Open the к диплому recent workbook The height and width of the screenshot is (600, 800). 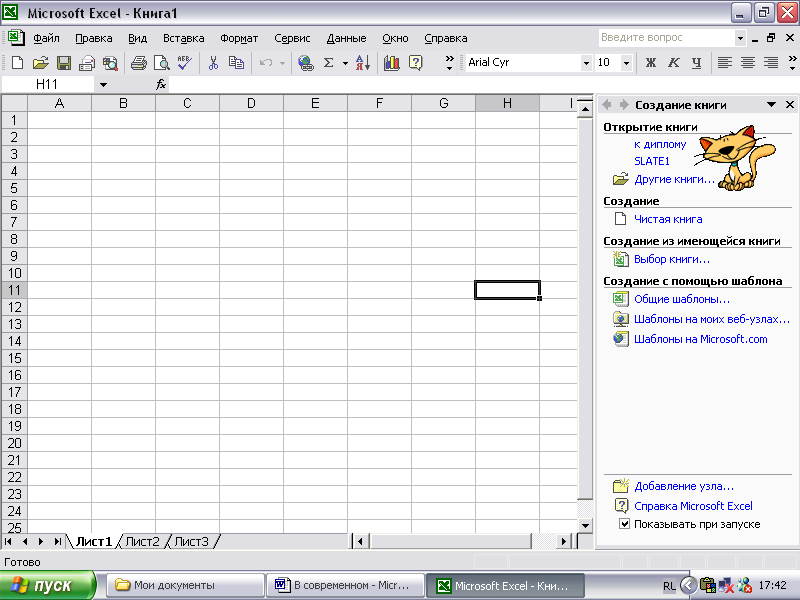tap(660, 144)
